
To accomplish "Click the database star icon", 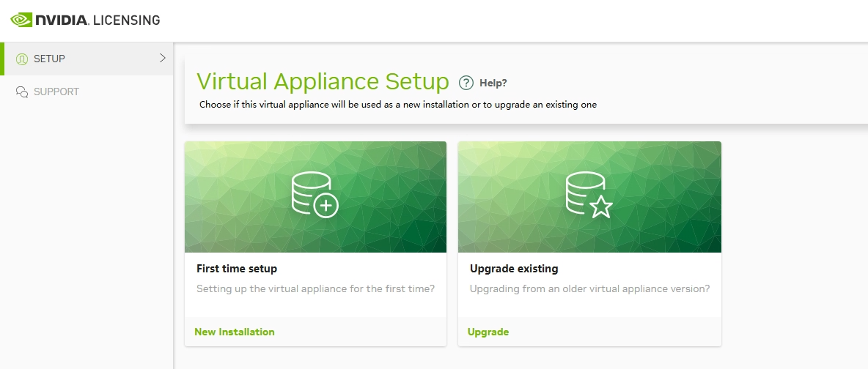I will 589,195.
